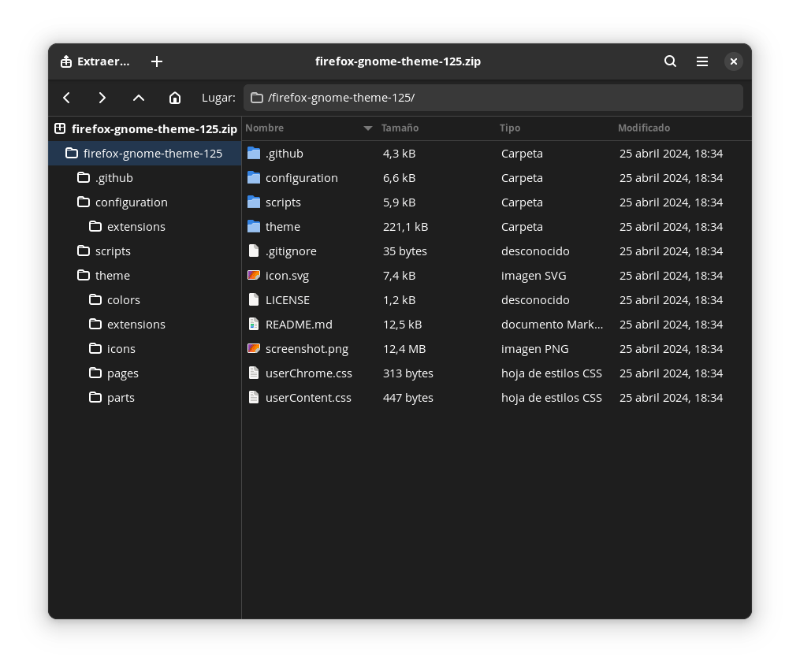The height and width of the screenshot is (672, 800).
Task: Select icons folder in sidebar
Action: pos(145,349)
